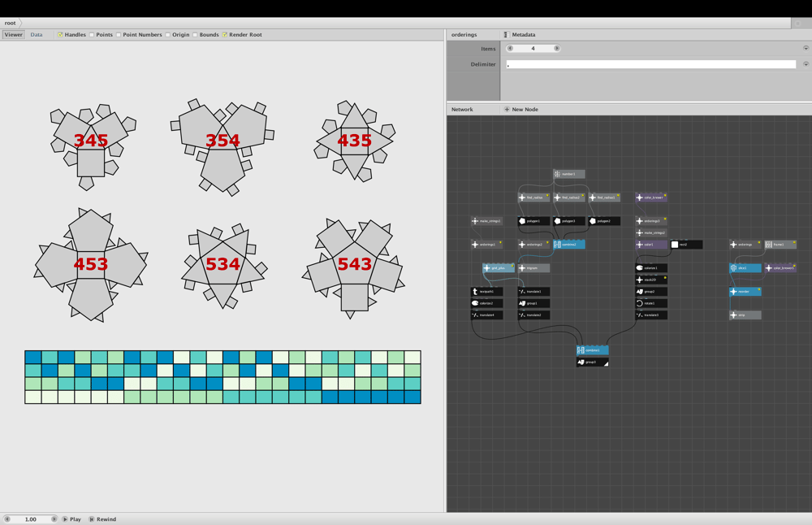
Task: Select the textpath1 node
Action: 486,291
